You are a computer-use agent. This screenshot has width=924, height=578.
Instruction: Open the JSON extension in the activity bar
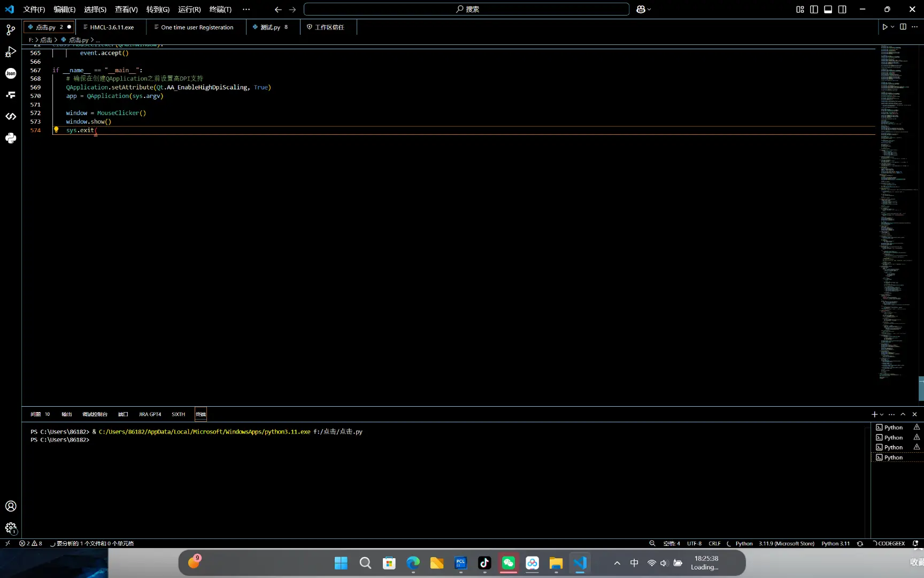pyautogui.click(x=11, y=73)
